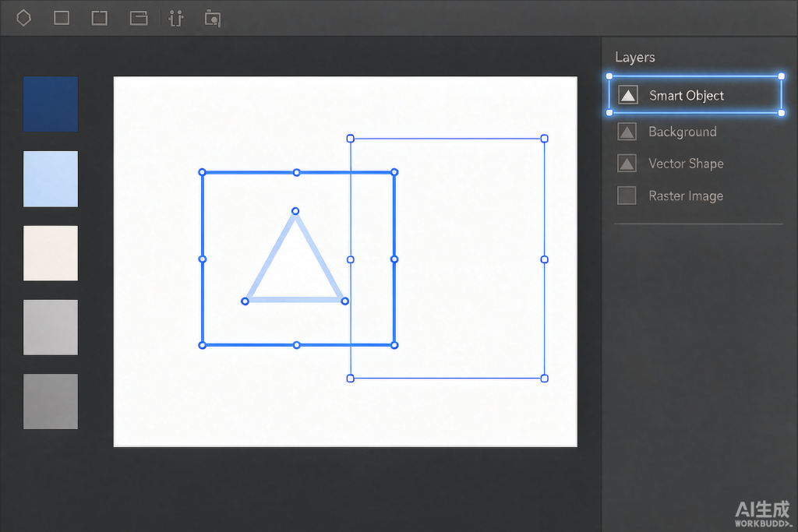Image resolution: width=798 pixels, height=532 pixels.
Task: Choose the light gray color swatch
Action: coord(51,327)
